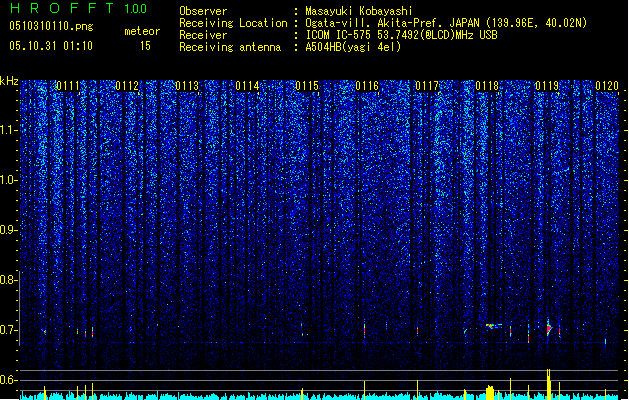Click the tallest yellow intensity spike after 0119
The height and width of the screenshot is (400, 629).
[x=548, y=384]
